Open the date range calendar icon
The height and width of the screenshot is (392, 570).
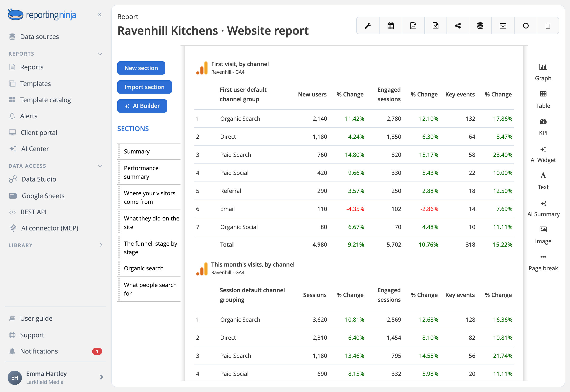coord(390,26)
